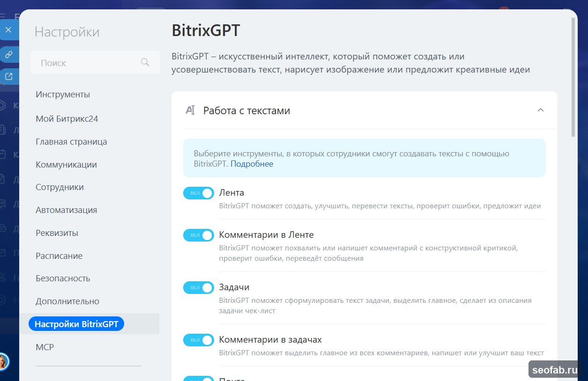Go to Расписание settings
The image size is (588, 381).
click(59, 256)
